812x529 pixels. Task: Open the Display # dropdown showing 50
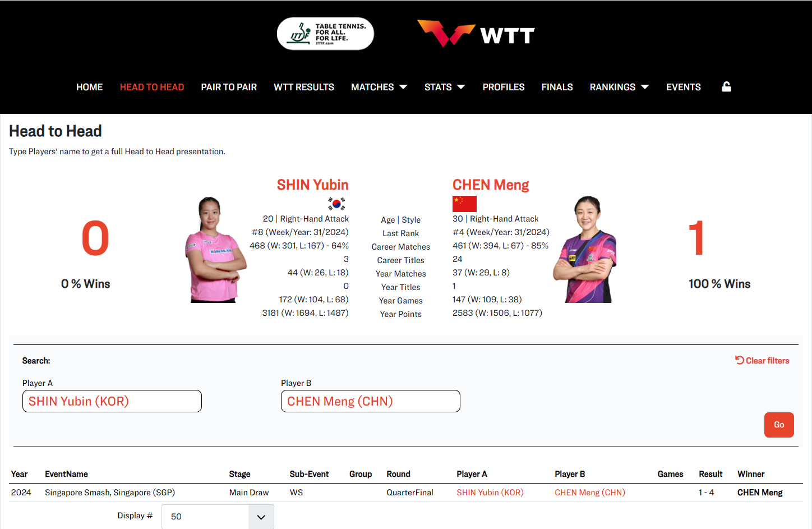pos(218,517)
